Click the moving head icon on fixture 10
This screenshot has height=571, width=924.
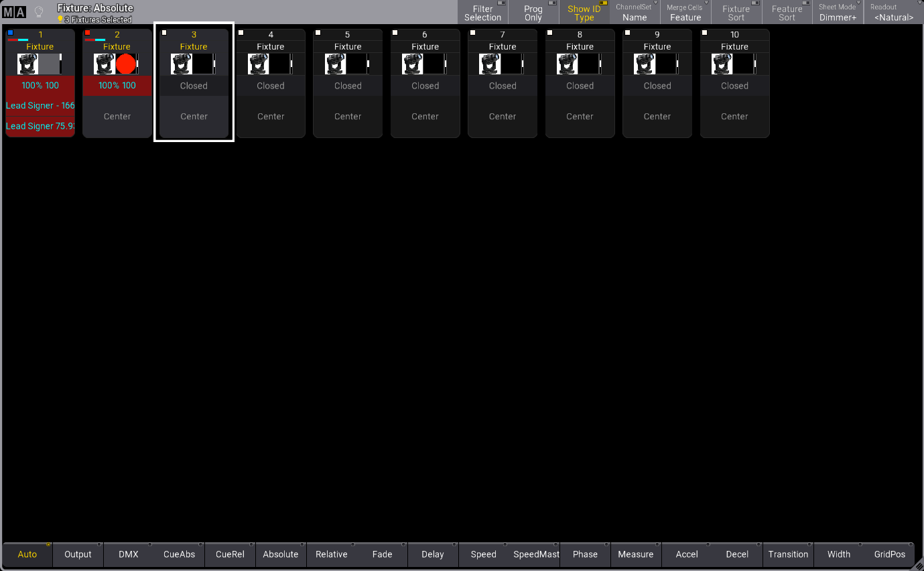(x=722, y=64)
